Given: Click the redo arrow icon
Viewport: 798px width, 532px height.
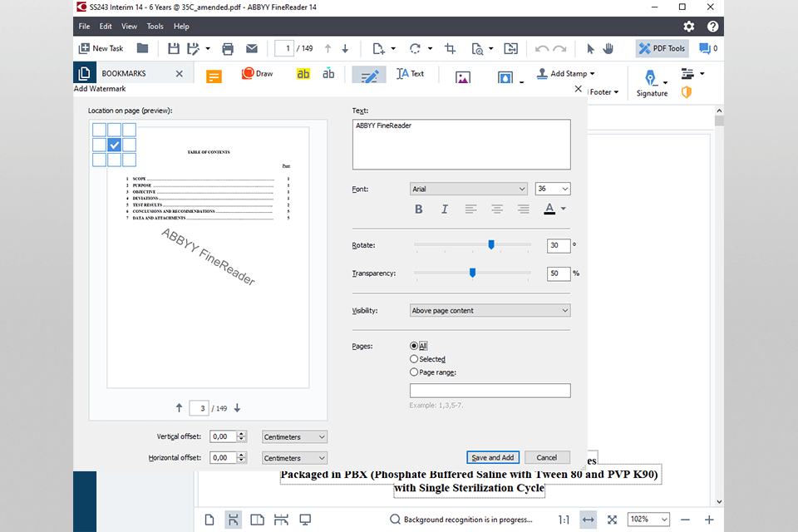Looking at the screenshot, I should (x=559, y=48).
